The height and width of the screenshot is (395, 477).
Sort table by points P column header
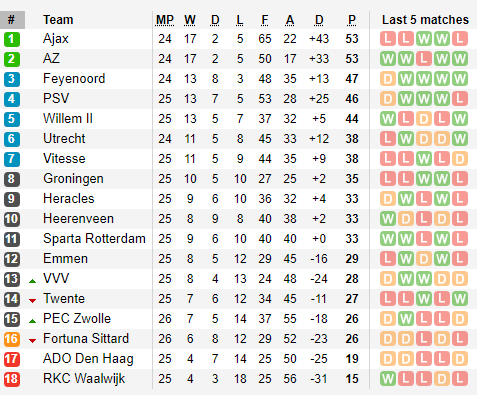[x=352, y=20]
